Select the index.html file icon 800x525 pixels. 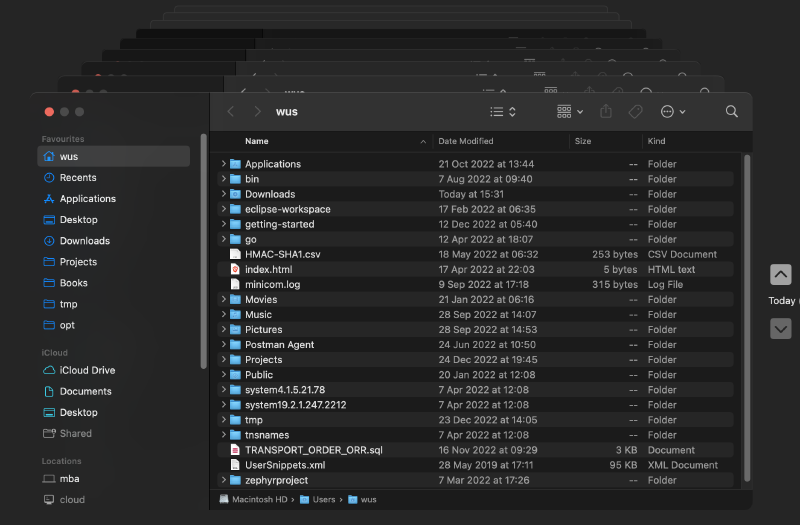236,270
